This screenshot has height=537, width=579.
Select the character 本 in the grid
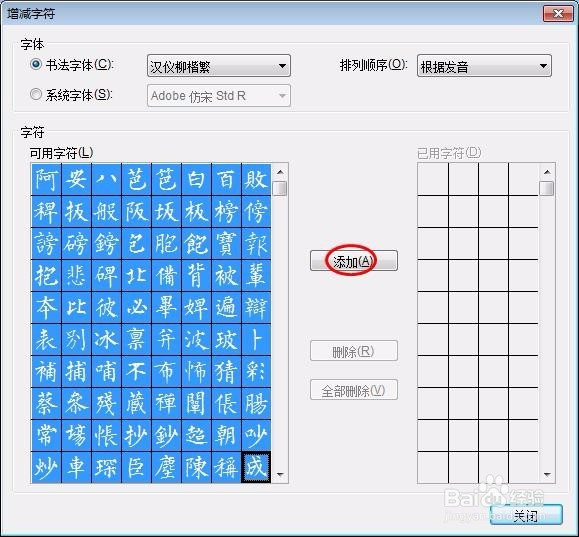tap(46, 307)
